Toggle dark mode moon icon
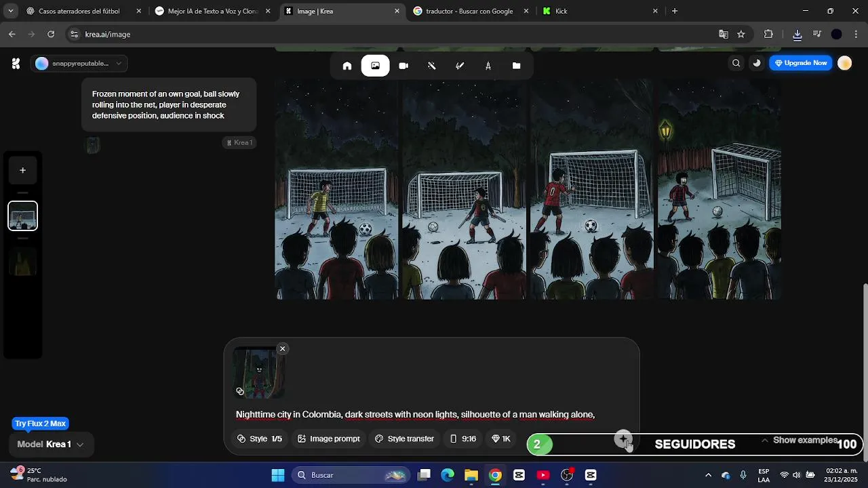Screen dimensions: 868x488 coord(757,63)
